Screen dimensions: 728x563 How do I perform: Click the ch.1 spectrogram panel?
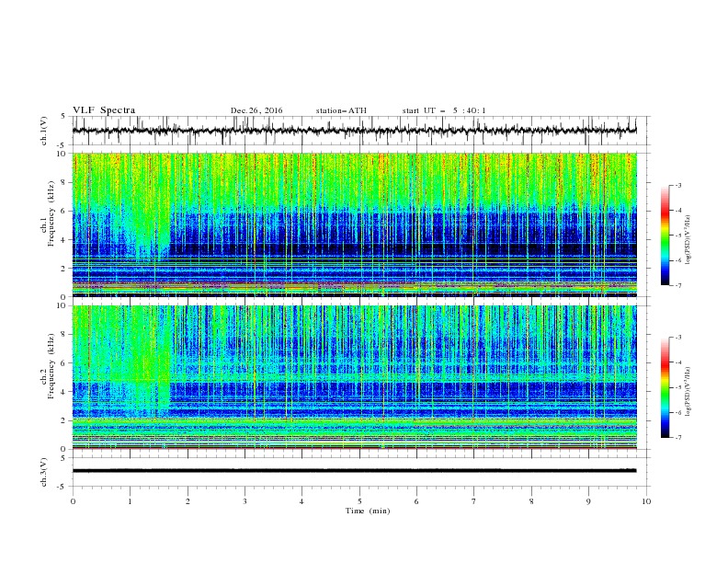coord(354,224)
